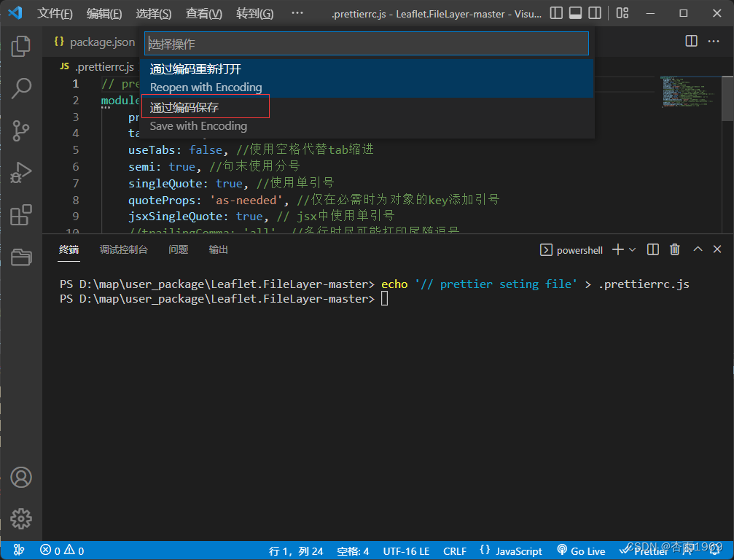734x560 pixels.
Task: Toggle primary side bar layout icon
Action: [556, 13]
